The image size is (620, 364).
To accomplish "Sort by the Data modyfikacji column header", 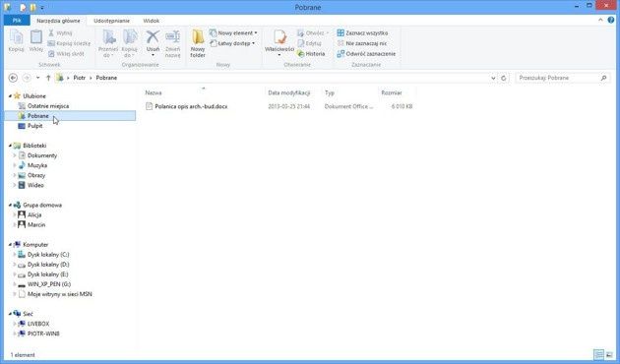I will [x=289, y=92].
